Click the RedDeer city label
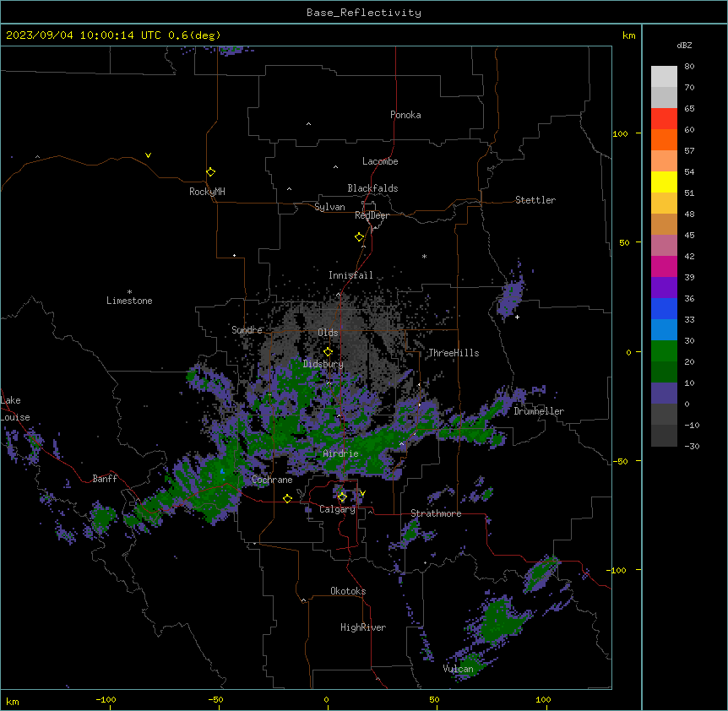This screenshot has height=711, width=728. click(372, 215)
